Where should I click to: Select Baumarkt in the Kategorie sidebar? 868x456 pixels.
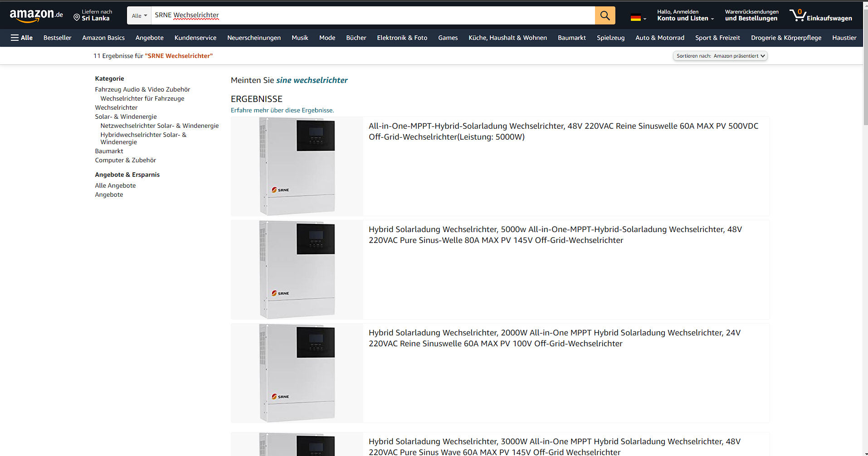tap(109, 151)
